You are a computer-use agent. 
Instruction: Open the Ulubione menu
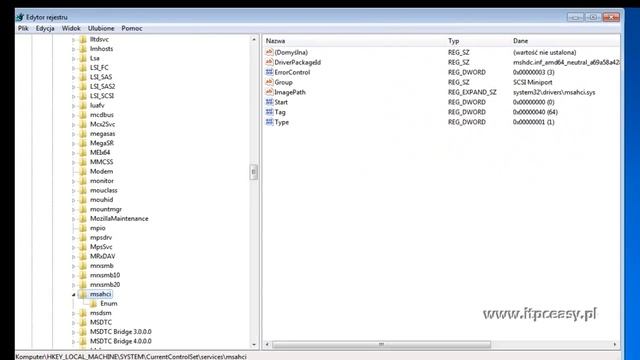point(101,28)
